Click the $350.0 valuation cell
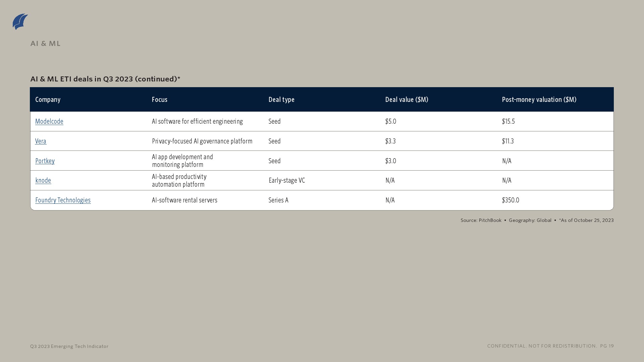 (x=511, y=200)
